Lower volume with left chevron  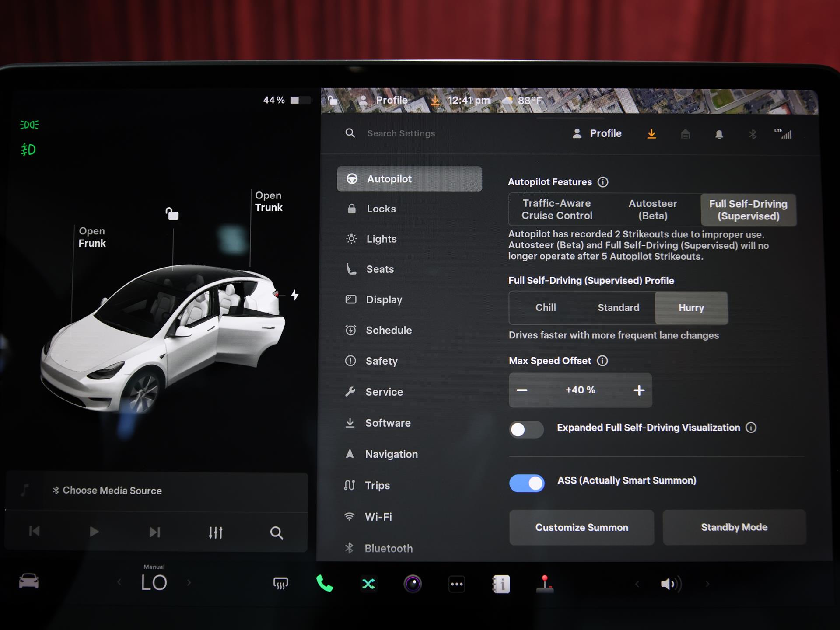(637, 584)
